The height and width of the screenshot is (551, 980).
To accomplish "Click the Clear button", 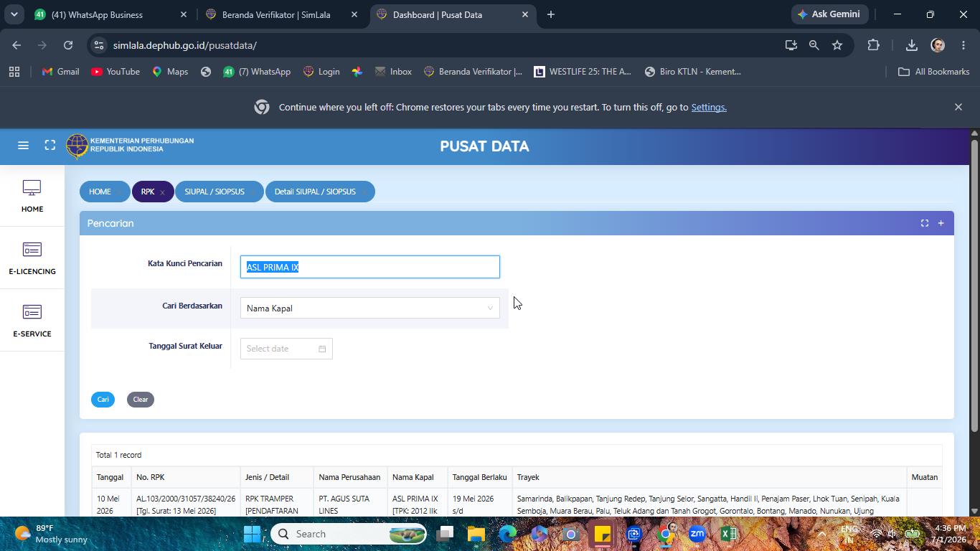I will click(x=141, y=399).
